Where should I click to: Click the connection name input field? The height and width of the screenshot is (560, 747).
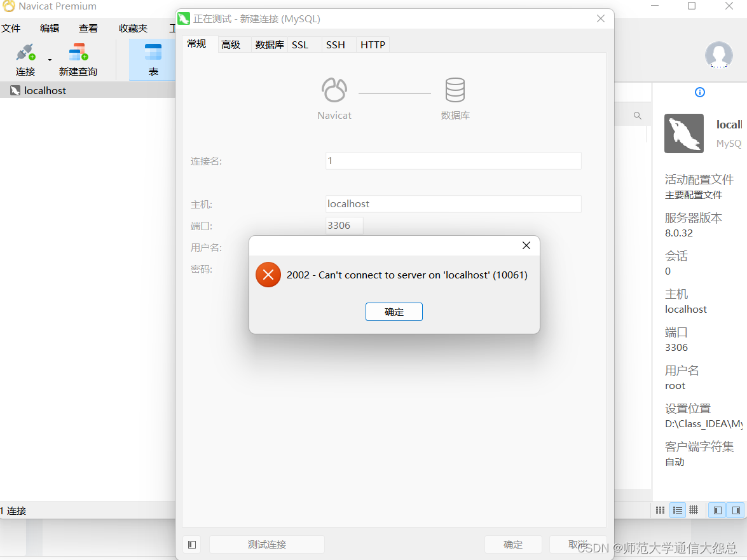(453, 161)
